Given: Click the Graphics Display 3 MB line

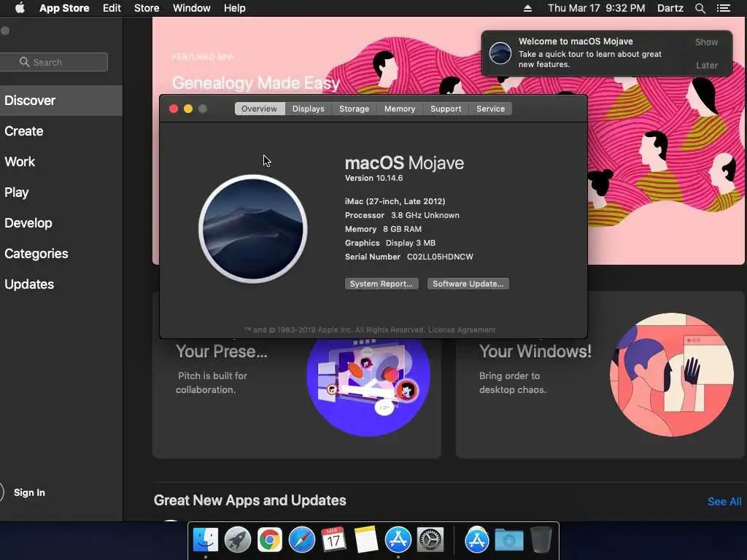Looking at the screenshot, I should [x=390, y=243].
